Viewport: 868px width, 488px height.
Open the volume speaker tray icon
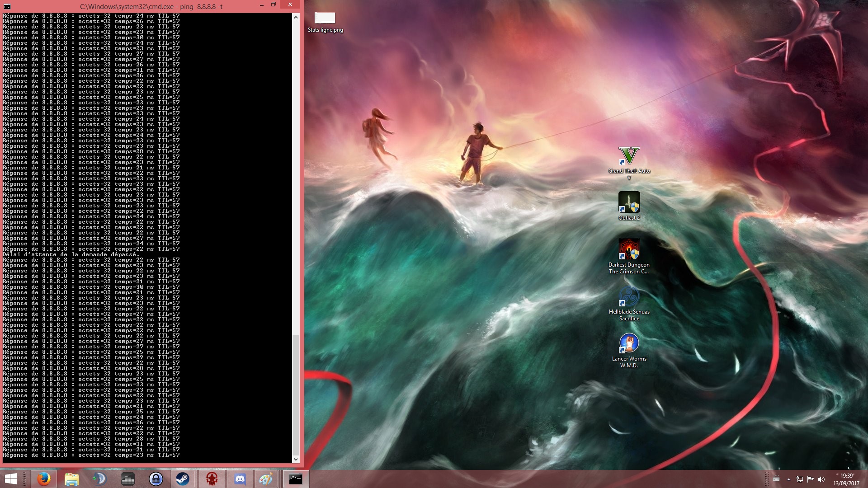(x=821, y=479)
